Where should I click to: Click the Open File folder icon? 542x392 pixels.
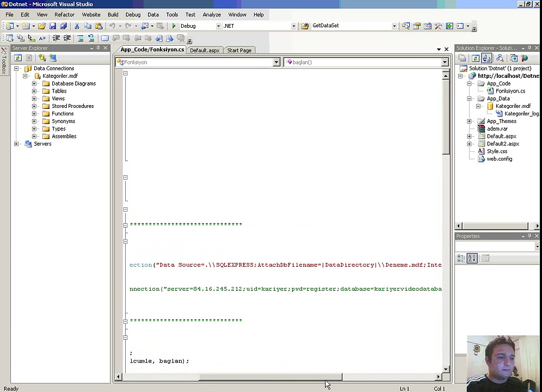point(42,26)
